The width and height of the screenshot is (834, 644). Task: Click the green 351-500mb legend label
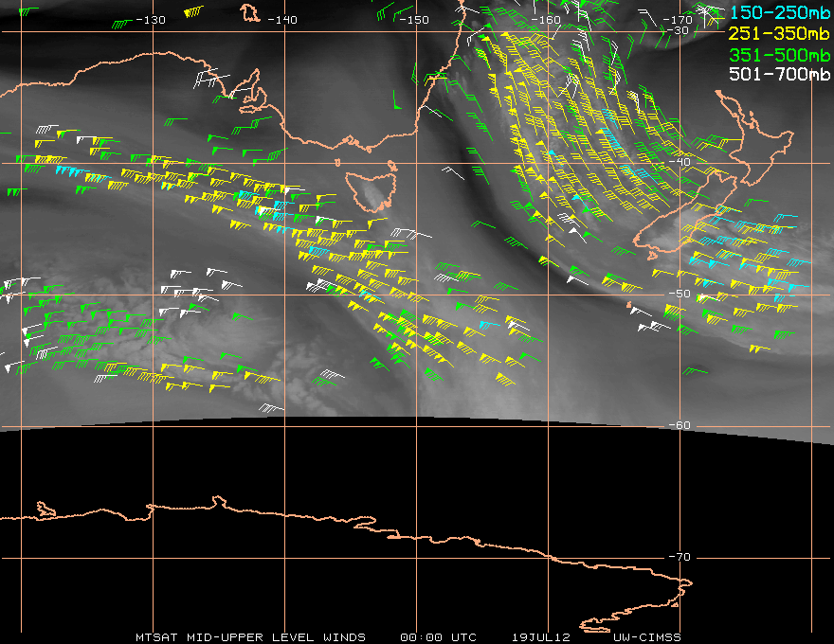pyautogui.click(x=780, y=54)
